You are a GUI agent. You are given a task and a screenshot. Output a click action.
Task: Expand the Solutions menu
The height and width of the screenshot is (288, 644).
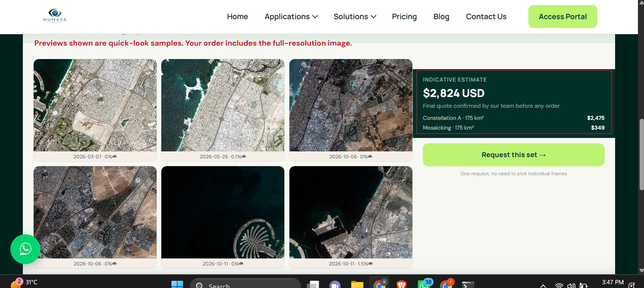pos(355,16)
